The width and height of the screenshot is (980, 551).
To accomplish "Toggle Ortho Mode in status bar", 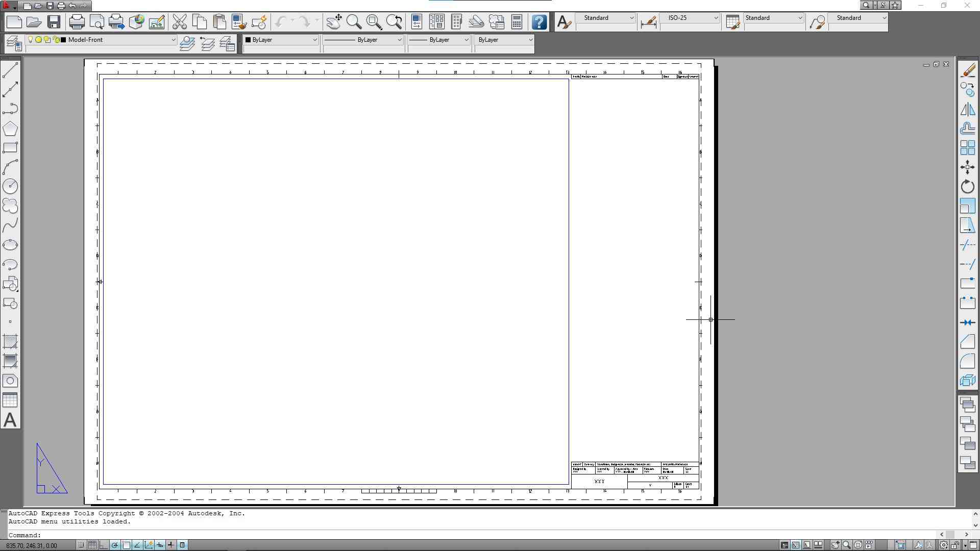I will pyautogui.click(x=104, y=545).
